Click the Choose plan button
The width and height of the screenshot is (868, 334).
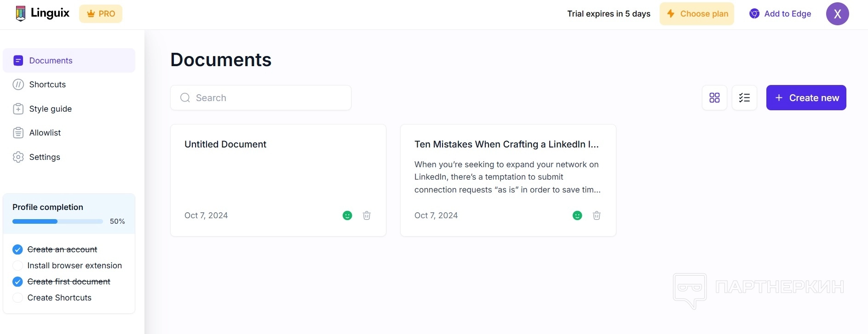697,14
